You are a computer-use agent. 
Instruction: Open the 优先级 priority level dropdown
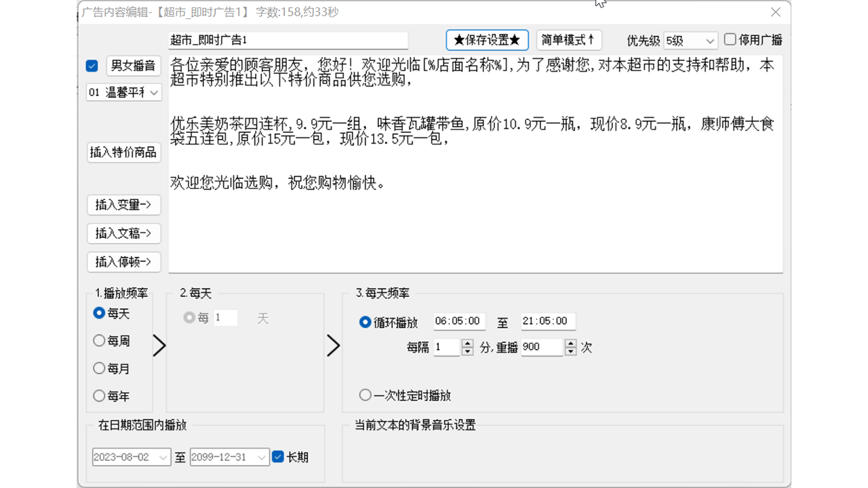coord(690,40)
